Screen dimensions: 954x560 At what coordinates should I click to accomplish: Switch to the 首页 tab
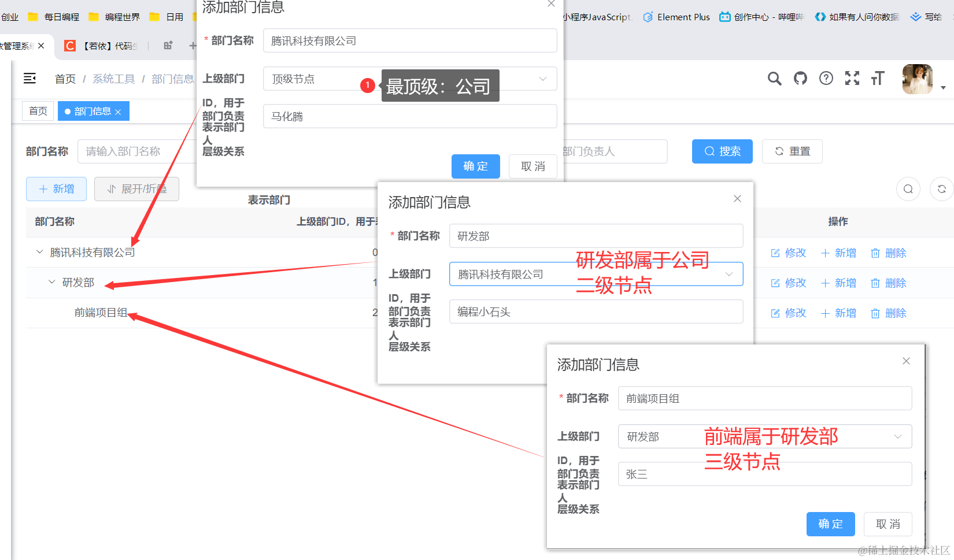(38, 111)
